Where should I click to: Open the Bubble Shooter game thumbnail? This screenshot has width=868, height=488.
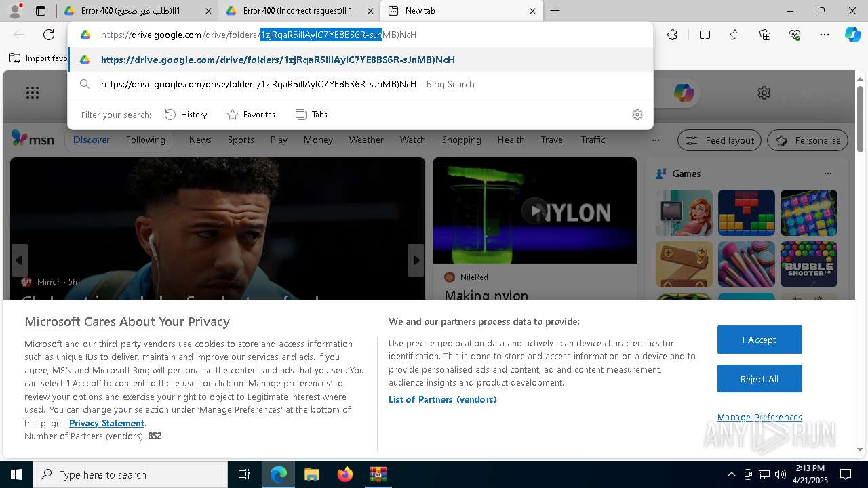pos(808,264)
